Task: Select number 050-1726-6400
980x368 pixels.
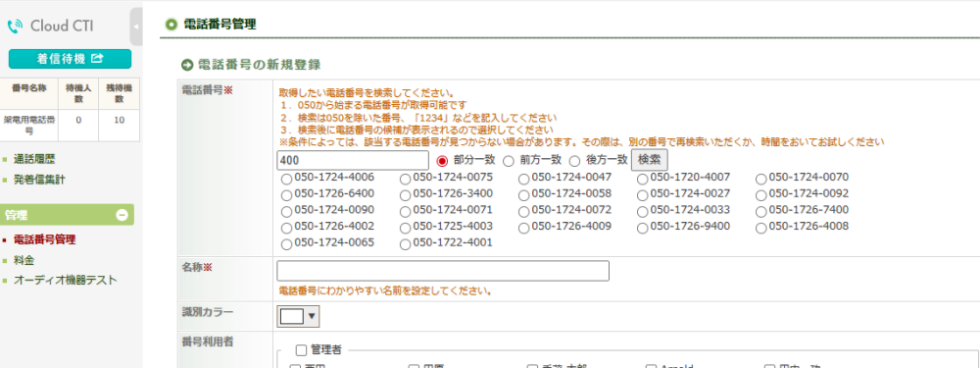Action: tap(286, 194)
